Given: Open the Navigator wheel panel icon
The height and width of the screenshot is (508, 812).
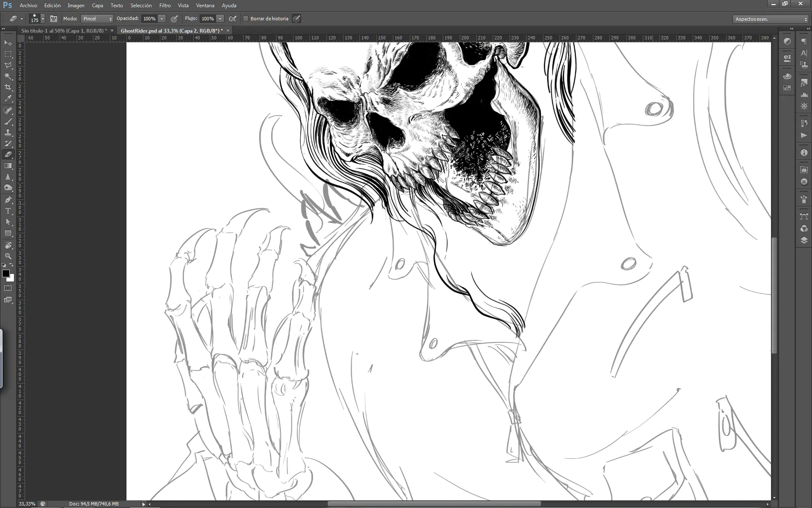Looking at the screenshot, I should pyautogui.click(x=804, y=106).
